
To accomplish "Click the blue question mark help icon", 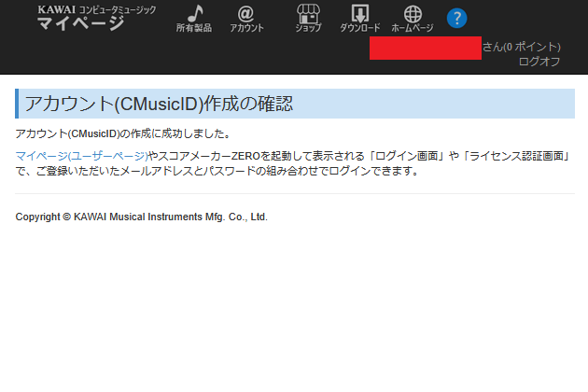I will 456,18.
